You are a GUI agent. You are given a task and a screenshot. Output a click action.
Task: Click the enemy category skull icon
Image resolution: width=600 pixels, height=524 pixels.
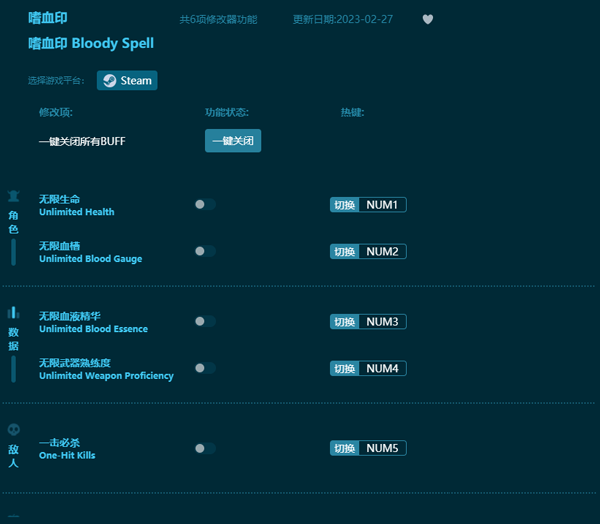[13, 430]
